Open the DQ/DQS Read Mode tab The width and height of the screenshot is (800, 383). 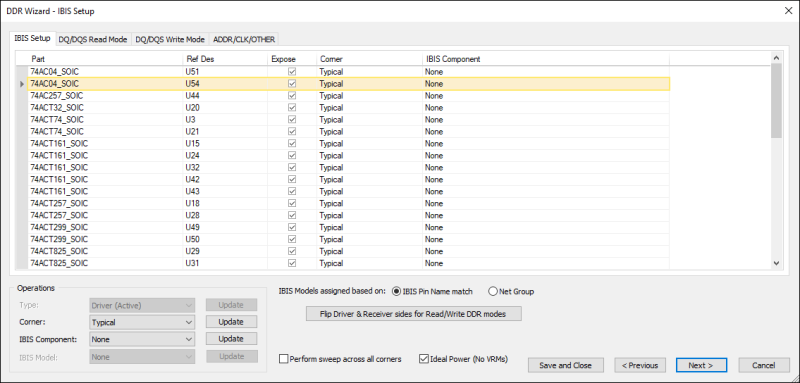[92, 39]
